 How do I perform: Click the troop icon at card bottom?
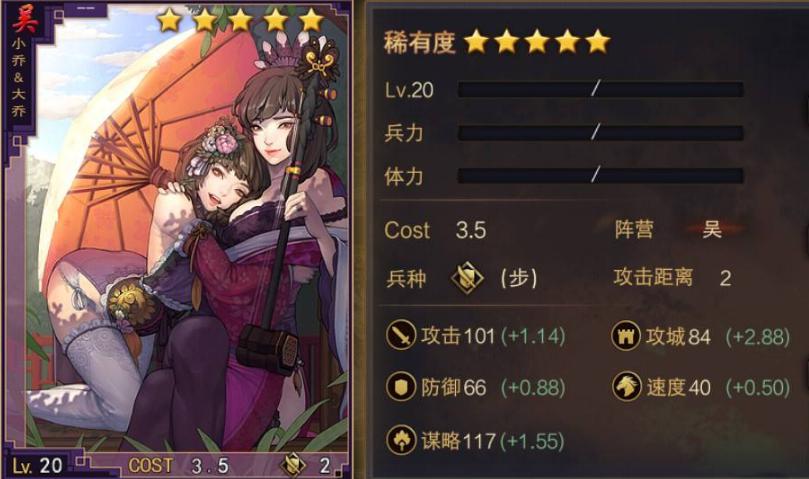point(293,465)
